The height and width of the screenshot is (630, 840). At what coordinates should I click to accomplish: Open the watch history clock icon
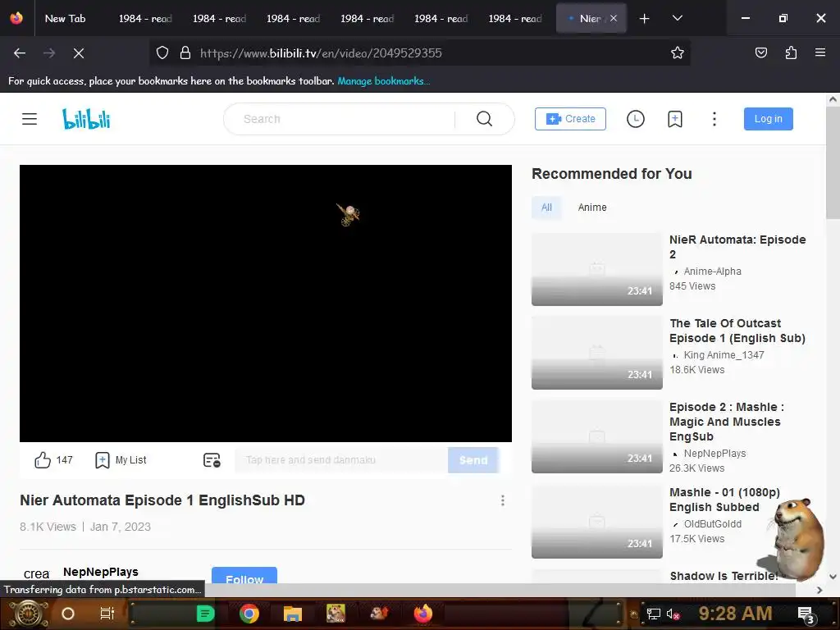pyautogui.click(x=636, y=119)
